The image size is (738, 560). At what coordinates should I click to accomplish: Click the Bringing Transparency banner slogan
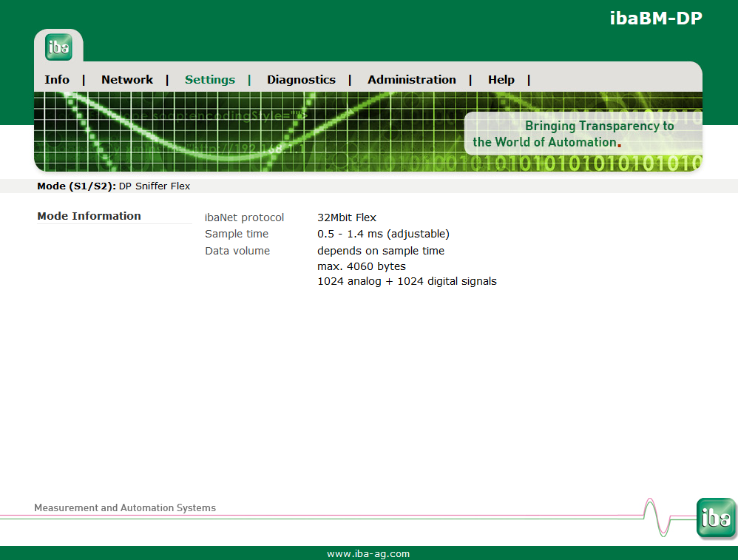pyautogui.click(x=574, y=134)
